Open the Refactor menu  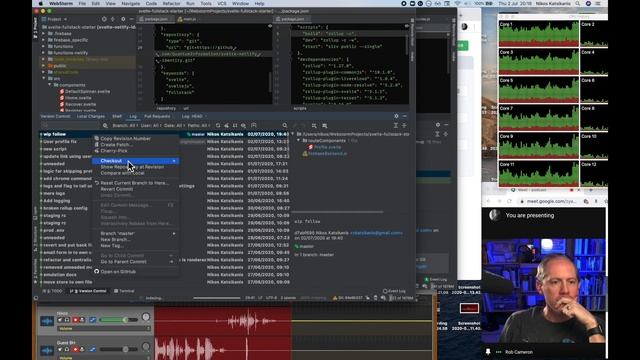(171, 3)
